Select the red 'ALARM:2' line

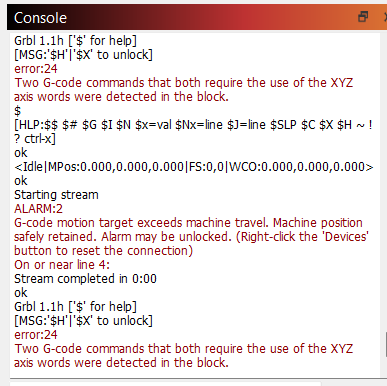(38, 209)
